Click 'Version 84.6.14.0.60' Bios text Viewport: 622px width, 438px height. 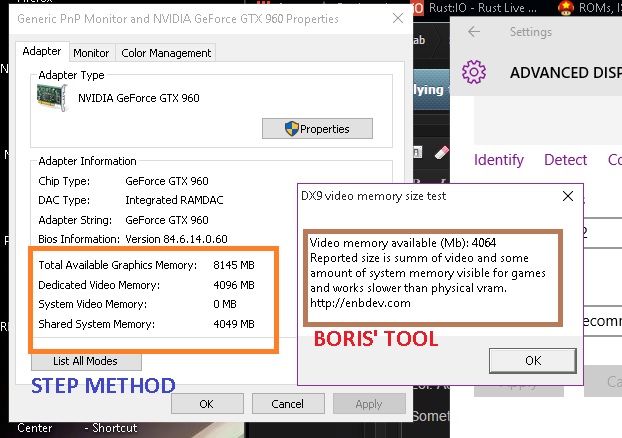click(x=176, y=239)
